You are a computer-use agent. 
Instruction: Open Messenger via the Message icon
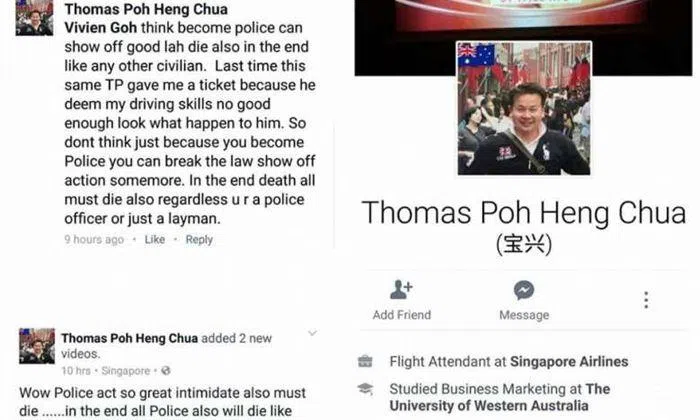[524, 290]
